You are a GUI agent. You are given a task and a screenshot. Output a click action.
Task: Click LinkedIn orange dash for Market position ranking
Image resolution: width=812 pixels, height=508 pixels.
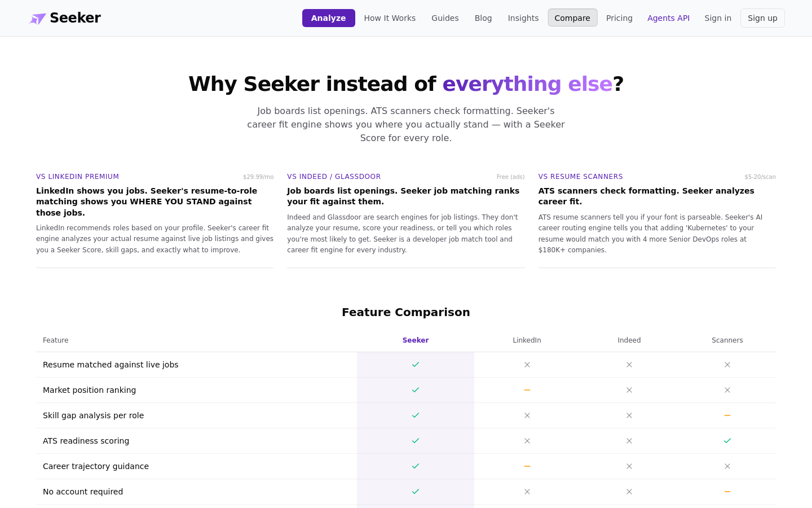click(x=527, y=390)
